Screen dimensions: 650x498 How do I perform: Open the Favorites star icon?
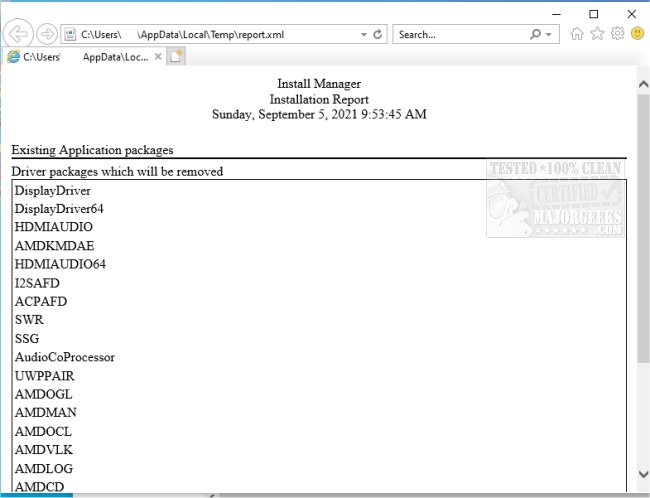pos(597,34)
